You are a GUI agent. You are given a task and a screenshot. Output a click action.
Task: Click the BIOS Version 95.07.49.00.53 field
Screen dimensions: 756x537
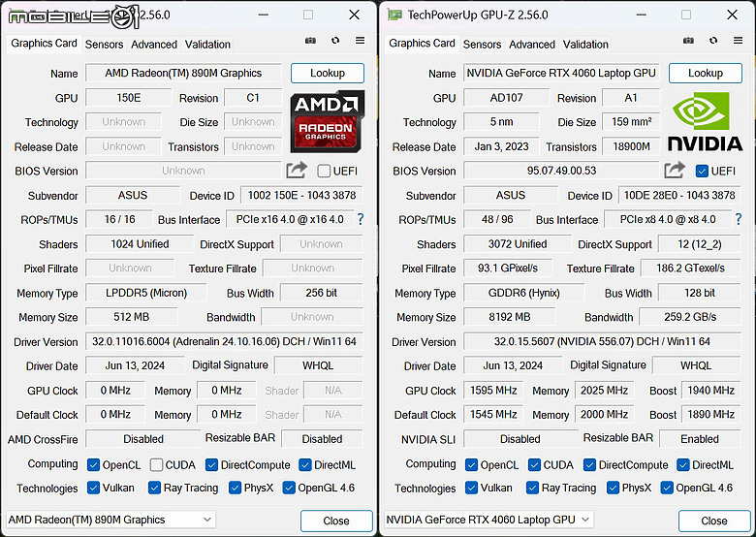[x=561, y=171]
